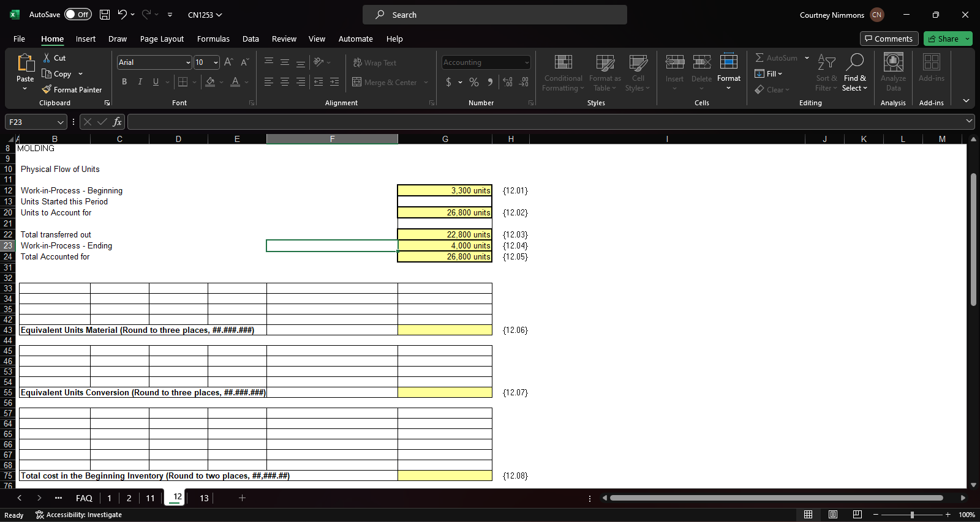Image resolution: width=980 pixels, height=522 pixels.
Task: Collapse the ribbon chevron
Action: pos(966,101)
